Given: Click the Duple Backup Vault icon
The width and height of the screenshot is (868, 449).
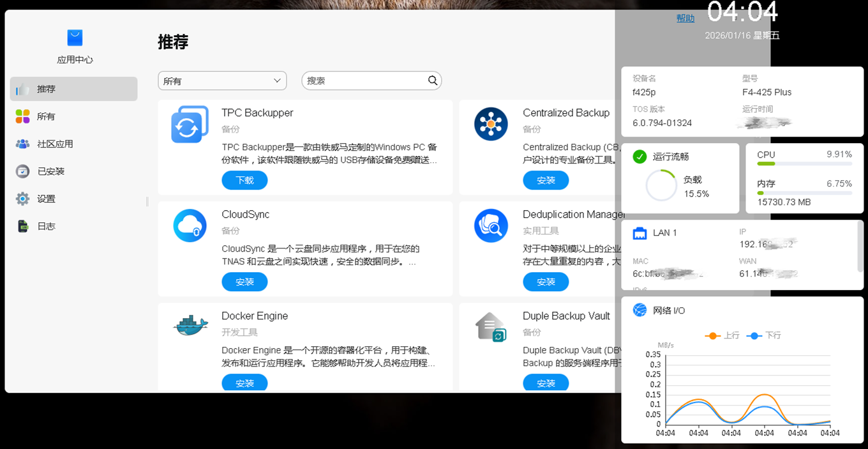Looking at the screenshot, I should point(491,327).
